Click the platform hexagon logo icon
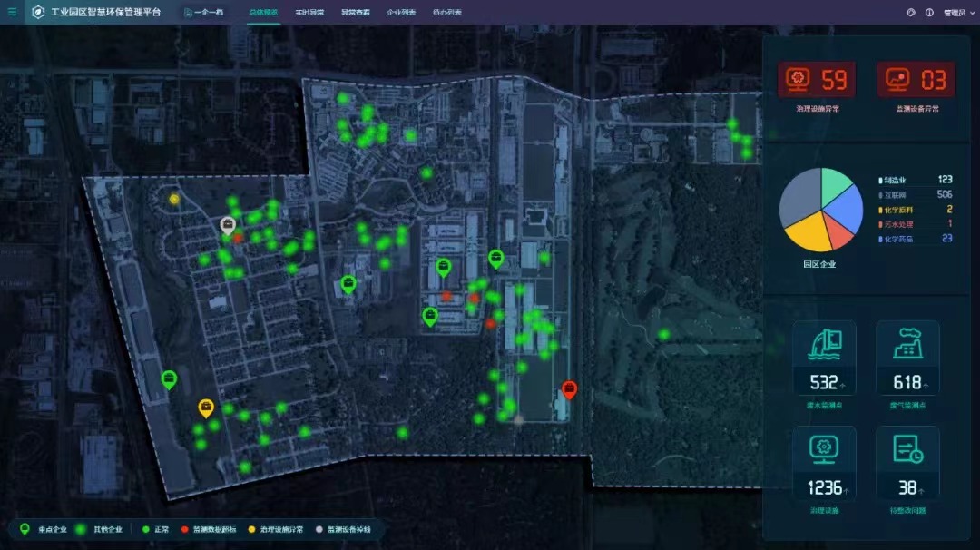The image size is (980, 550). 38,12
